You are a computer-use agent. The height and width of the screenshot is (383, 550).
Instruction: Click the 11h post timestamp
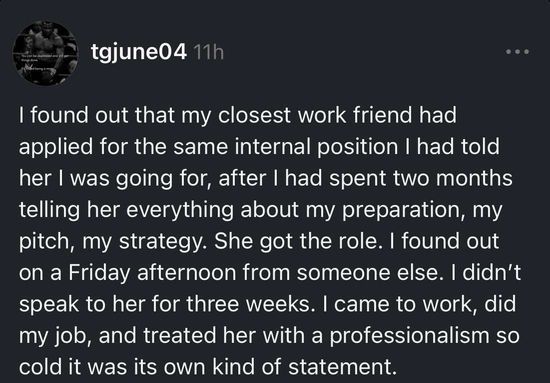(x=208, y=53)
